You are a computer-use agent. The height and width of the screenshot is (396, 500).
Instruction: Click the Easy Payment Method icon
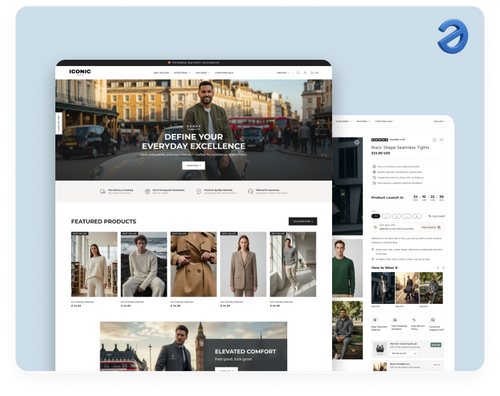375,320
